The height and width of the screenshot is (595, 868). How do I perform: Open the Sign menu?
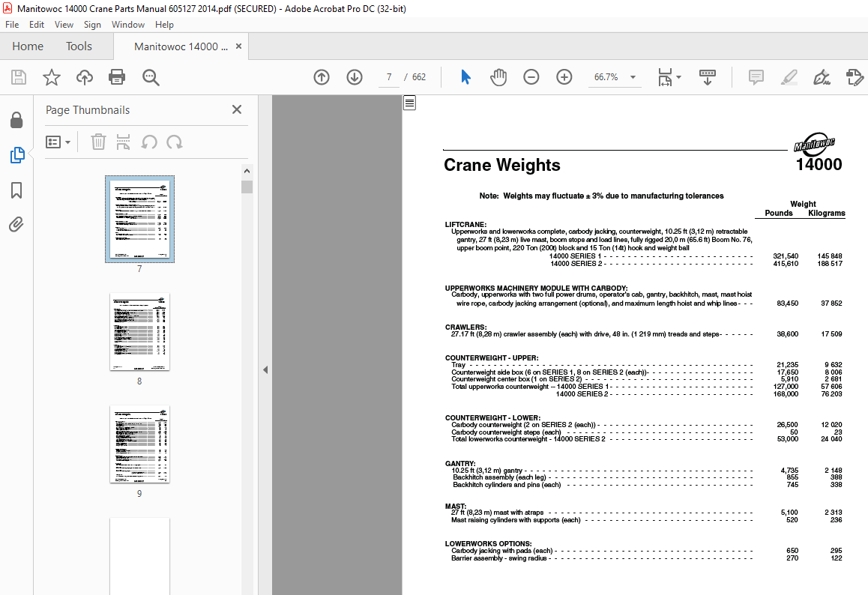pyautogui.click(x=92, y=24)
